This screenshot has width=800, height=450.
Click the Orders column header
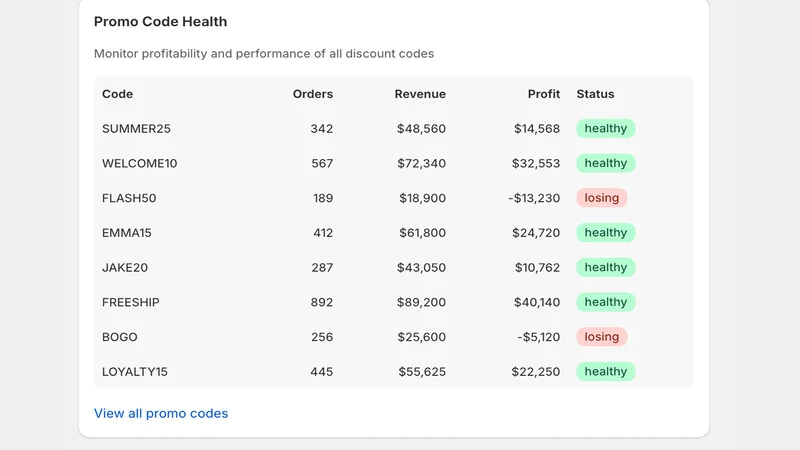tap(313, 94)
